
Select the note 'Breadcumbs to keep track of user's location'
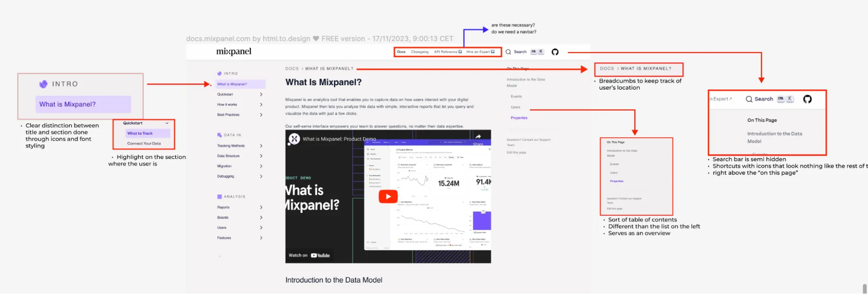(x=640, y=84)
